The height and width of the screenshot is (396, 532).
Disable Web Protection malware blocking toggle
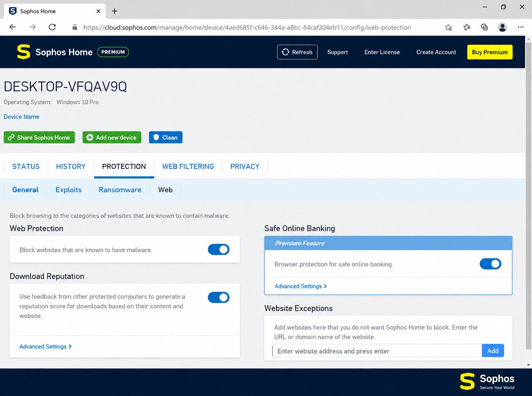point(218,250)
